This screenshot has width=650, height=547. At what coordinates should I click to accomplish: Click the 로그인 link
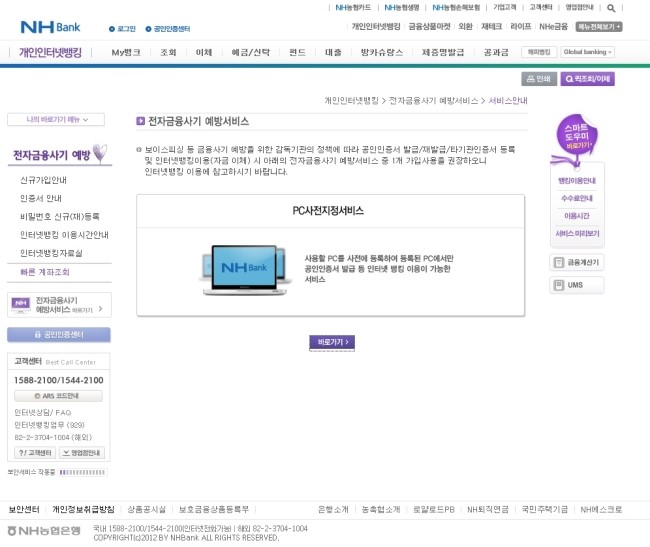pos(122,29)
